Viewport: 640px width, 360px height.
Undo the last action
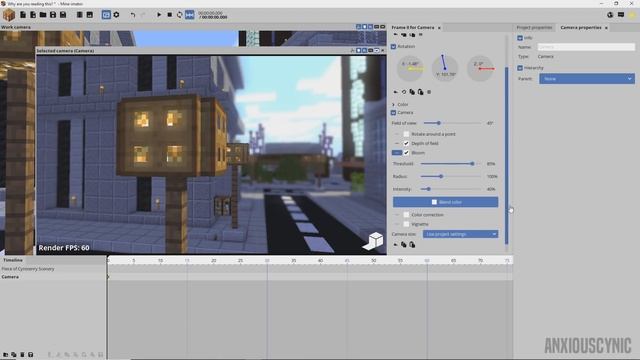[133, 15]
